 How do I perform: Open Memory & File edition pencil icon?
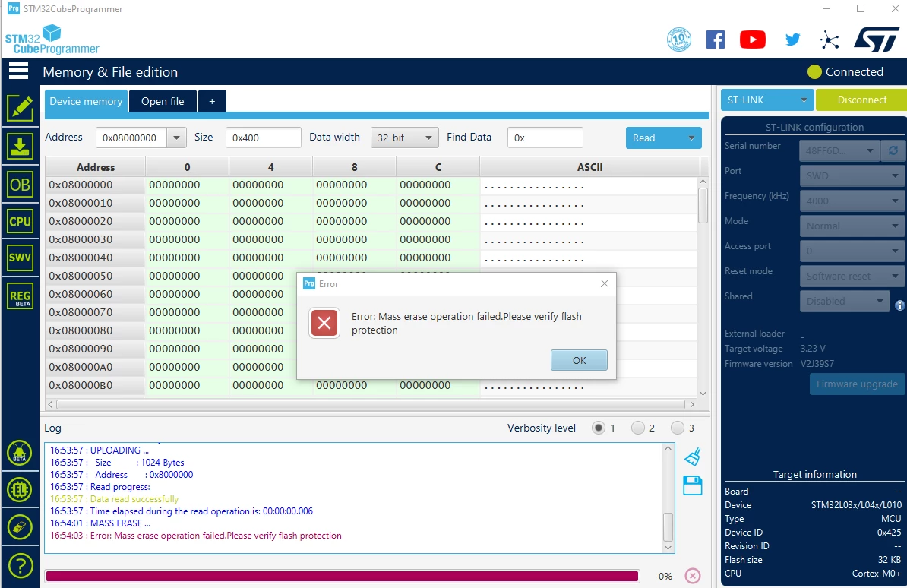pos(21,108)
